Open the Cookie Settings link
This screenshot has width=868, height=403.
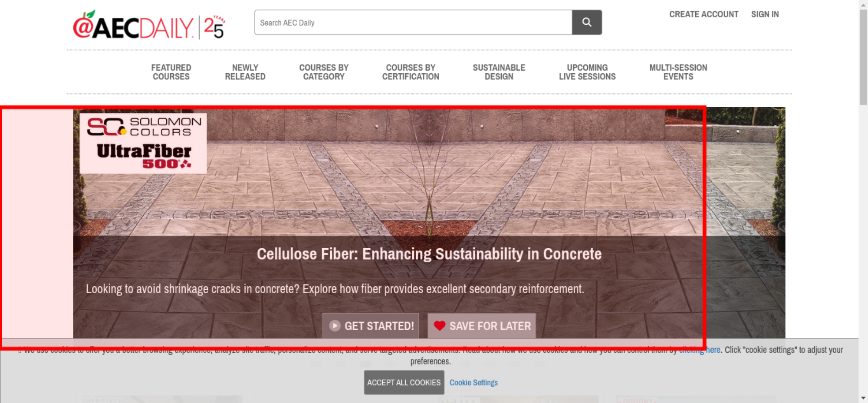(x=473, y=383)
